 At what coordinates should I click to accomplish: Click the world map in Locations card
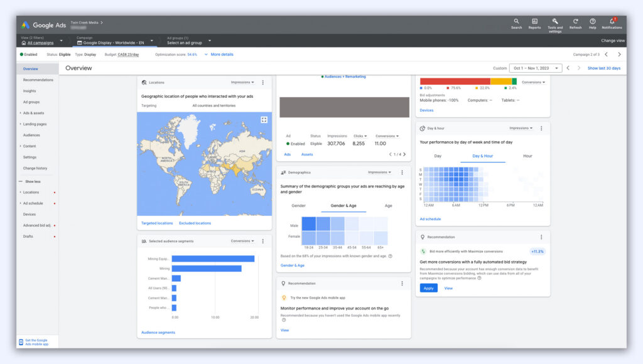[x=204, y=164]
